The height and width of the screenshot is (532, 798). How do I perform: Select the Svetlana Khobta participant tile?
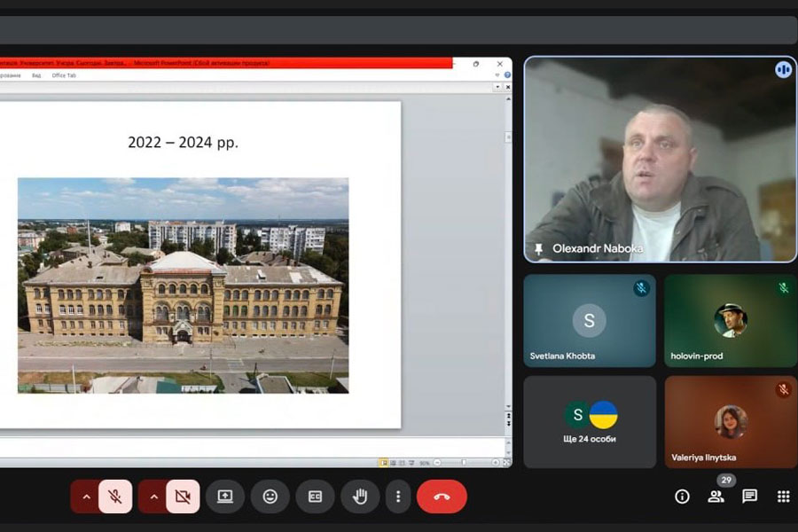tap(590, 321)
